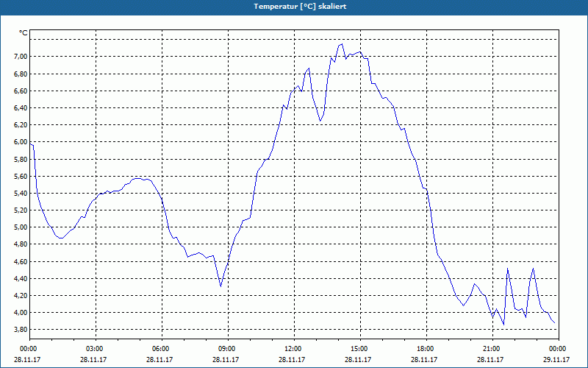This screenshot has height=368, width=588.
Task: Click the 29.11.17 date label
Action: pyautogui.click(x=556, y=359)
